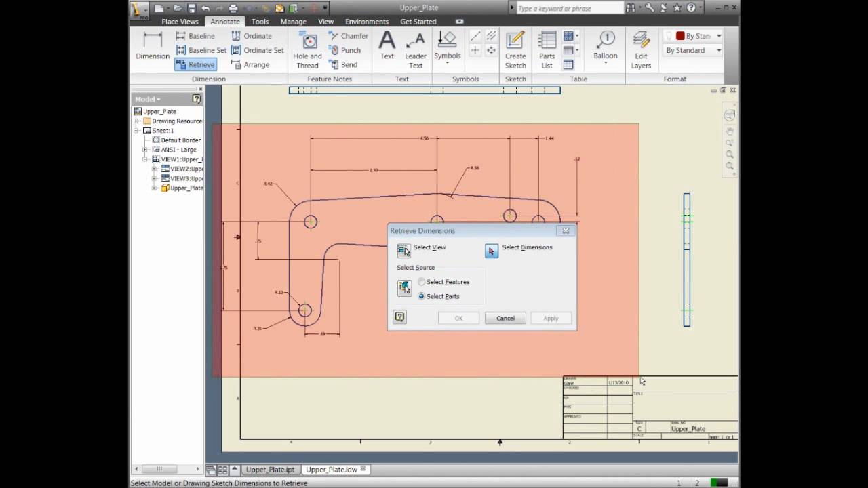Select the Select Features radio button

pos(422,282)
